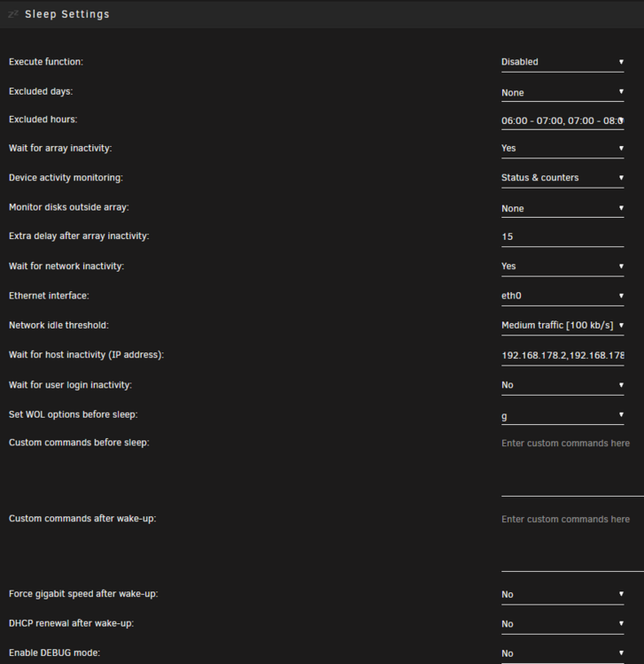This screenshot has width=644, height=664.
Task: Click the Force gigabit speed after wake-up label
Action: pos(83,594)
